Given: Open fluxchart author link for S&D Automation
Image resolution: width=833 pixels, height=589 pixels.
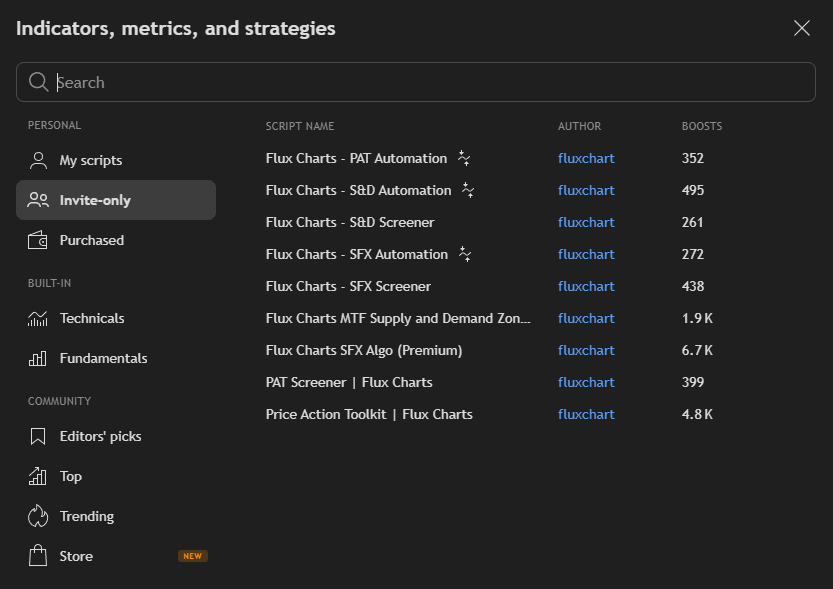Looking at the screenshot, I should 586,190.
